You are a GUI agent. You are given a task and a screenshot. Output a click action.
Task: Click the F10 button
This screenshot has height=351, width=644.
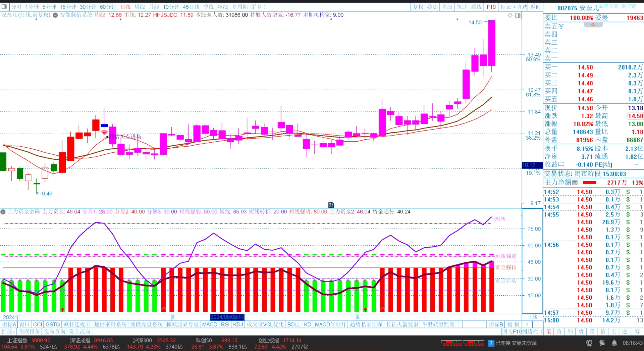491,7
